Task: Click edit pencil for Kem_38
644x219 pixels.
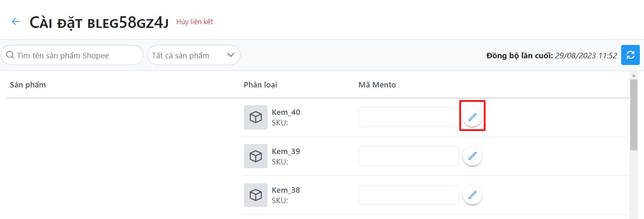Action: click(x=472, y=195)
